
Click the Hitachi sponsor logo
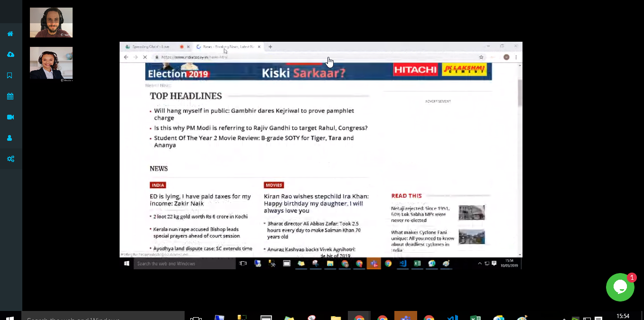point(415,70)
